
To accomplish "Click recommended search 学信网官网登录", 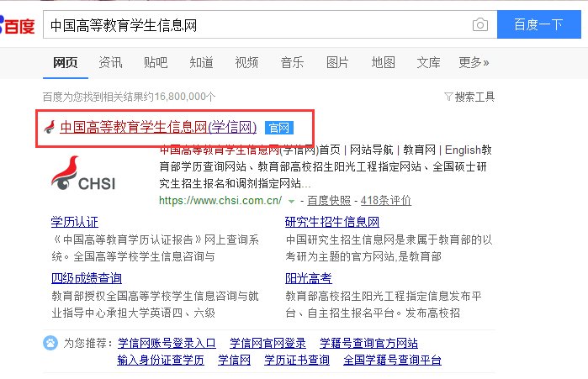I will (268, 343).
